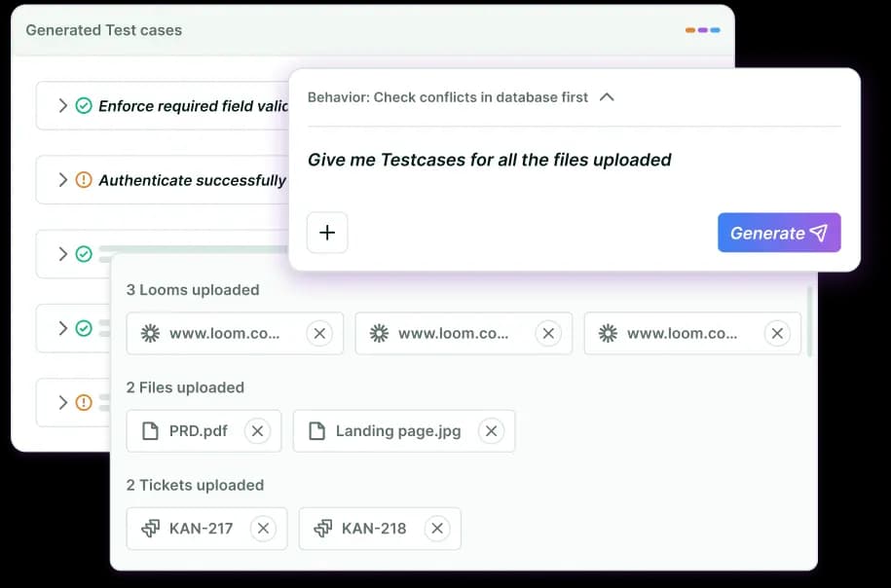Image resolution: width=891 pixels, height=588 pixels.
Task: Collapse the Behavior settings chevron
Action: [x=607, y=97]
